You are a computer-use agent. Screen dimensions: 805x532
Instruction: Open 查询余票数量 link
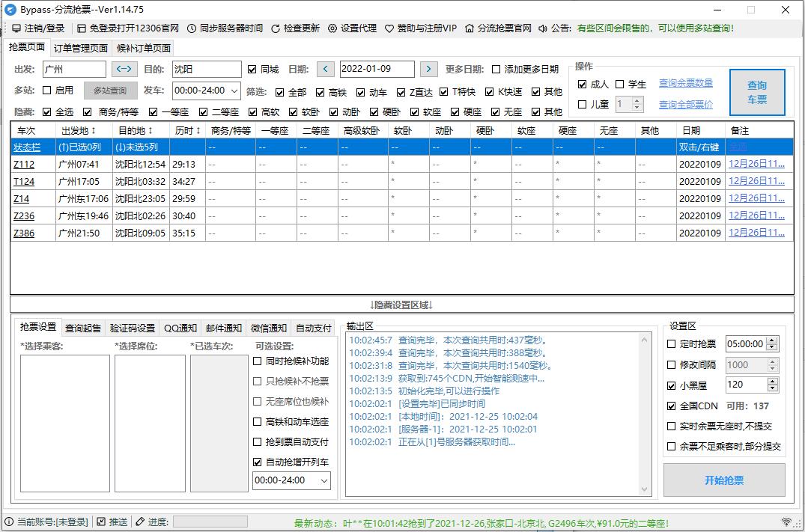pyautogui.click(x=685, y=83)
